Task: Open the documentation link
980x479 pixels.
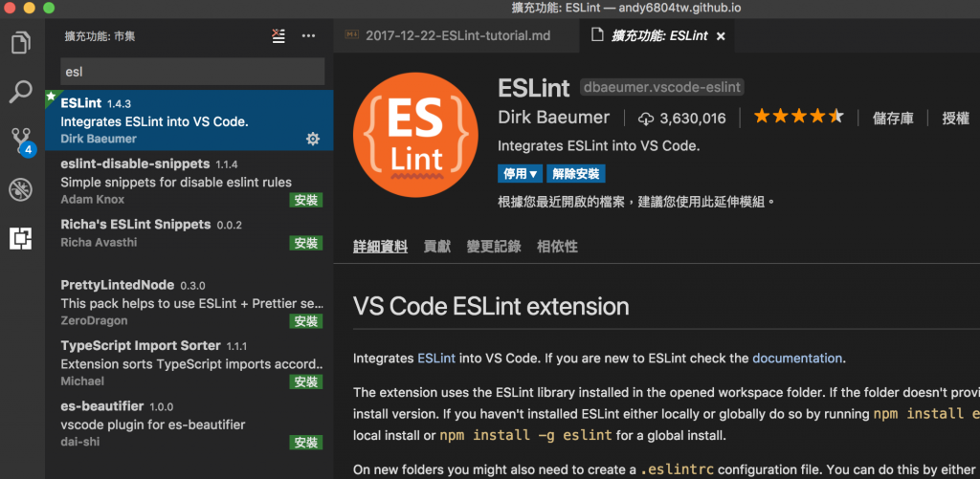Action: tap(797, 358)
